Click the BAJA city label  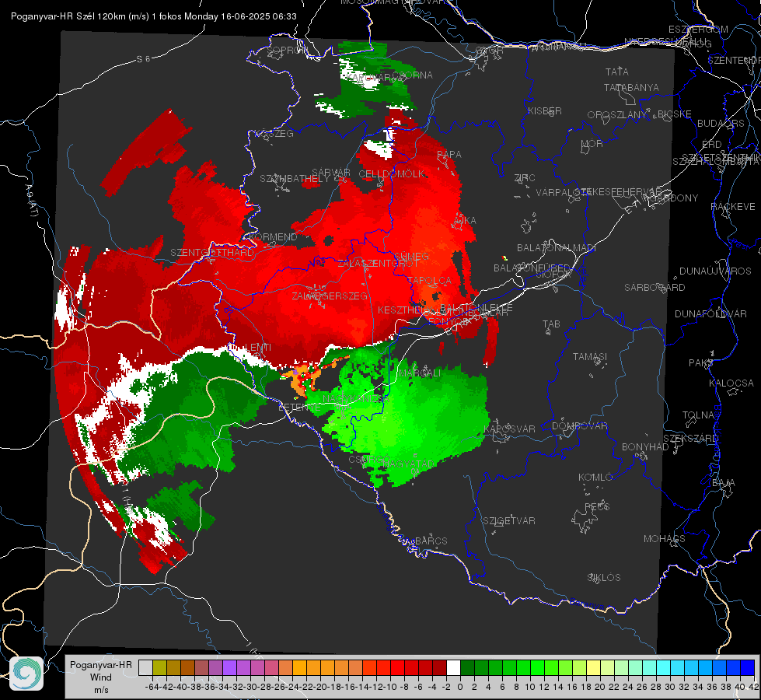click(724, 483)
